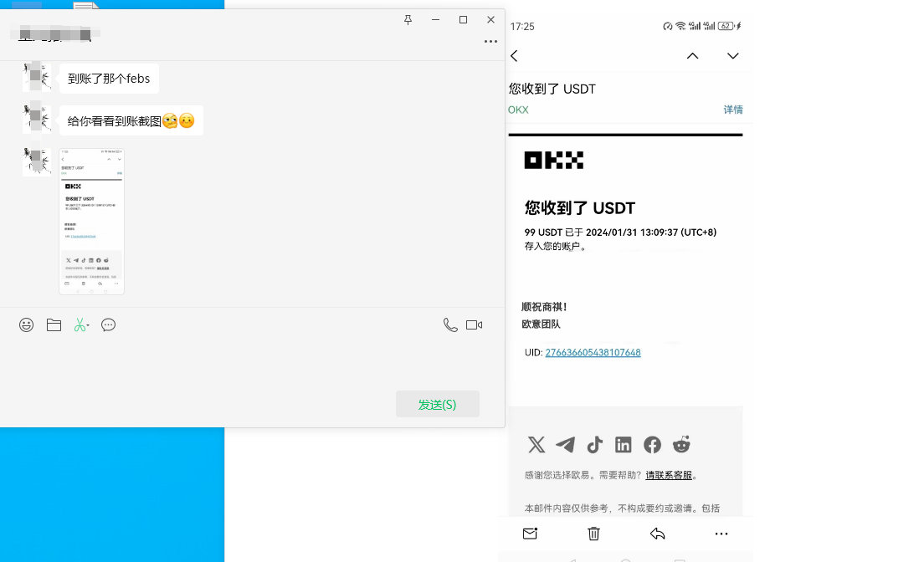
Task: Go to previous email with up chevron
Action: point(692,56)
